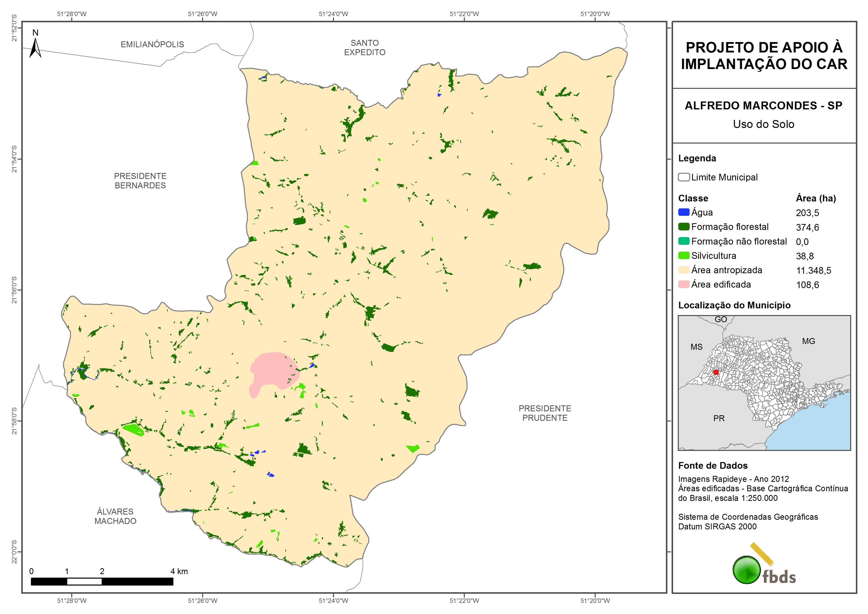868x614 pixels.
Task: Click the black-and-white scale bar
Action: click(x=102, y=582)
